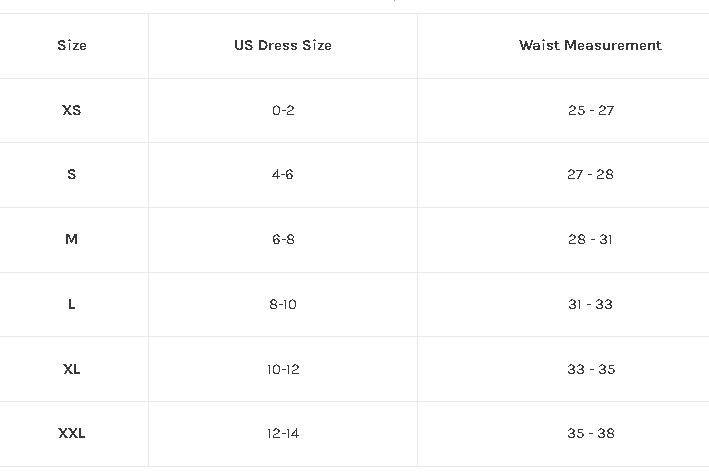Image resolution: width=709 pixels, height=475 pixels.
Task: Click the Waist Measurement column header
Action: (x=590, y=45)
